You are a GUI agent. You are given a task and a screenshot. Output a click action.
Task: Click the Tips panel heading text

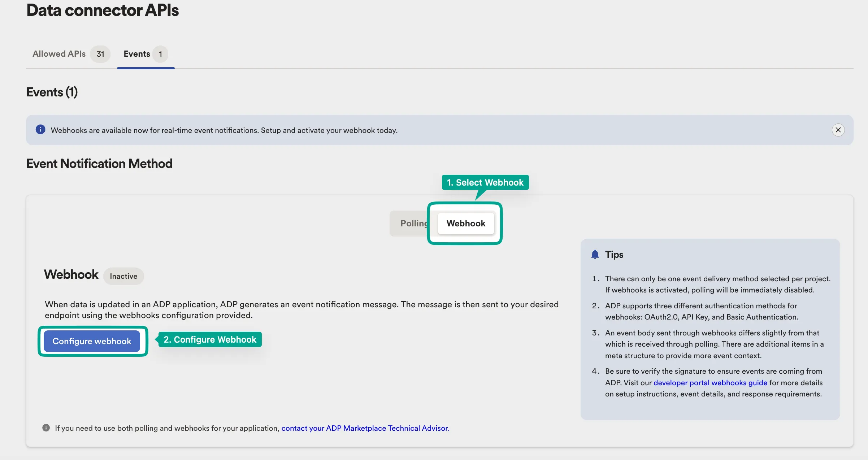click(x=614, y=255)
